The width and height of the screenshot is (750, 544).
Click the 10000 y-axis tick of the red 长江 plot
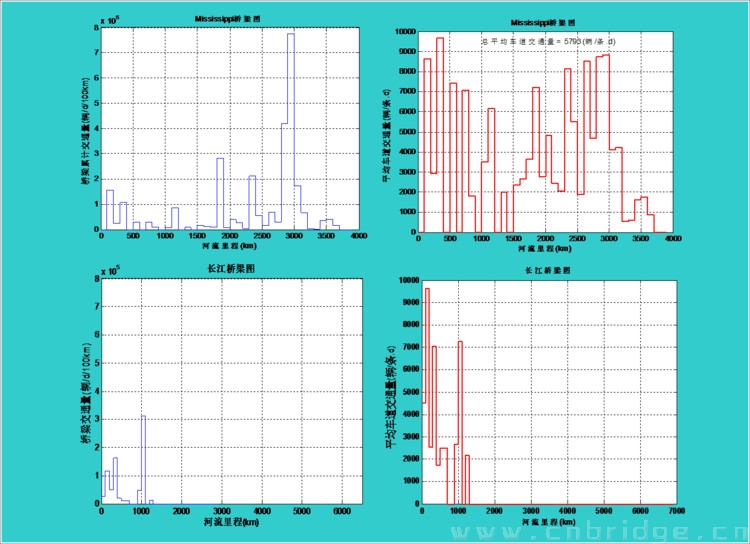[408, 280]
